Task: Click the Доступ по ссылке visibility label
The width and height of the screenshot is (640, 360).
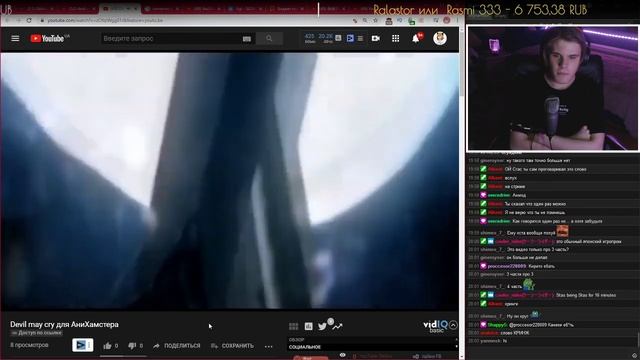Action: (x=37, y=333)
